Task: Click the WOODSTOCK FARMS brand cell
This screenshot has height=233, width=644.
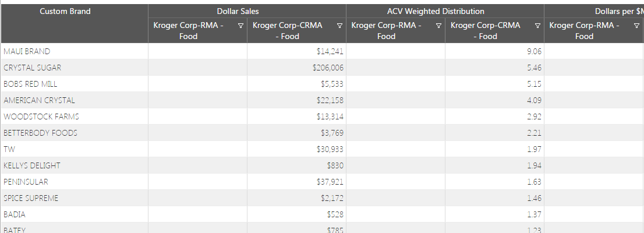Action: 41,116
